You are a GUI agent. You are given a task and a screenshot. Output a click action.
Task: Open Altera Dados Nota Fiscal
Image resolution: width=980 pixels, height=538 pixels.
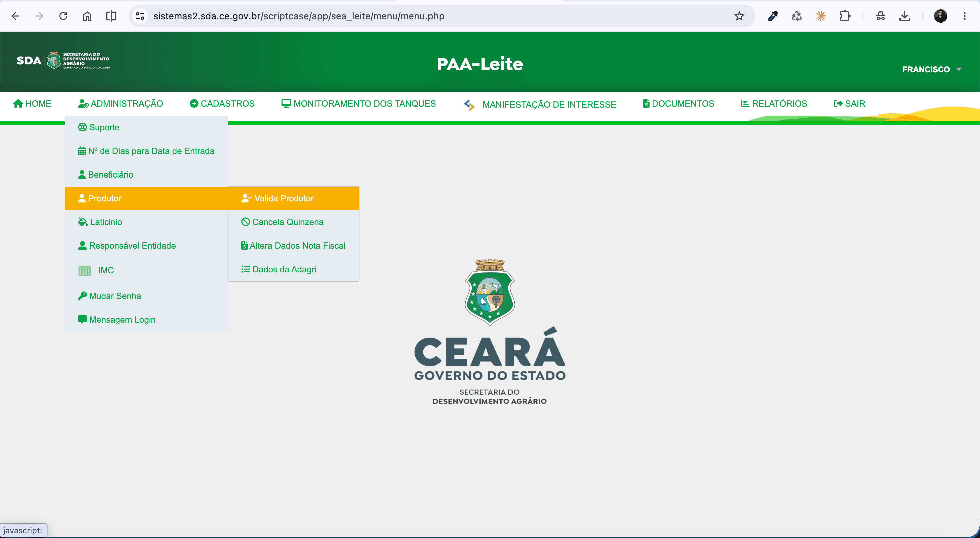tap(293, 245)
